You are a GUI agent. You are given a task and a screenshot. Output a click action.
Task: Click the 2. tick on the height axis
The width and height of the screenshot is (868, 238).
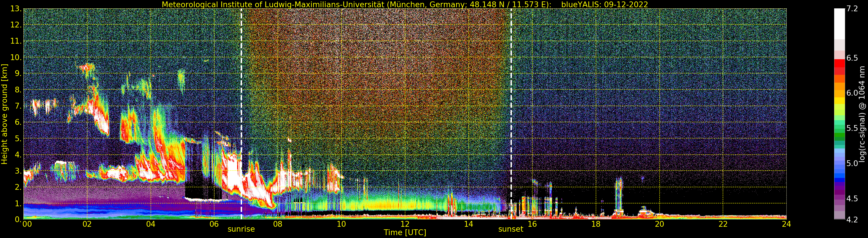click(x=18, y=187)
